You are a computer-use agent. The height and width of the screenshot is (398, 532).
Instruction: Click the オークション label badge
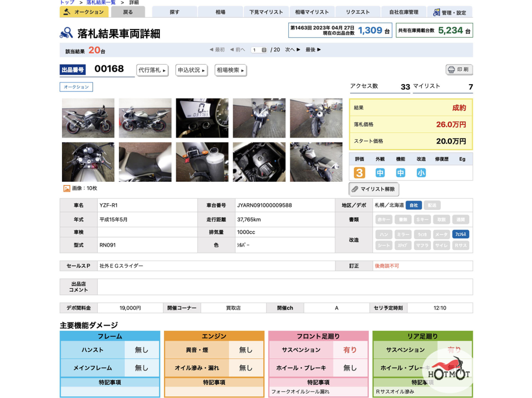[76, 87]
